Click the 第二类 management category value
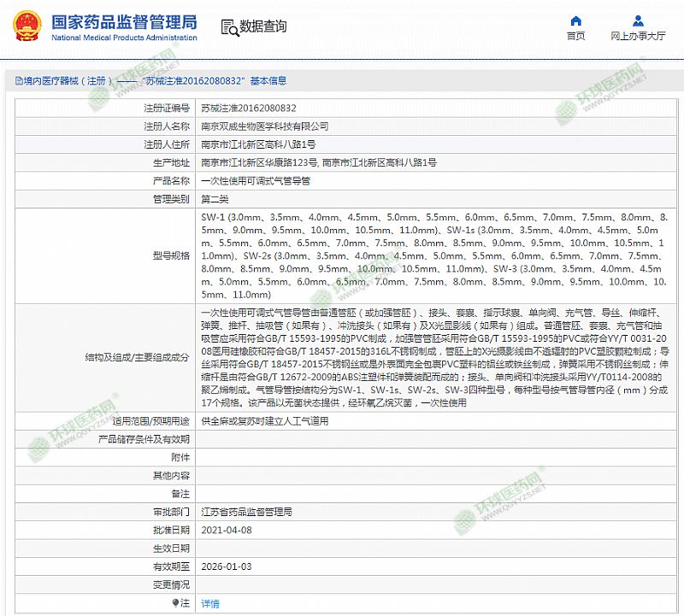 point(215,199)
